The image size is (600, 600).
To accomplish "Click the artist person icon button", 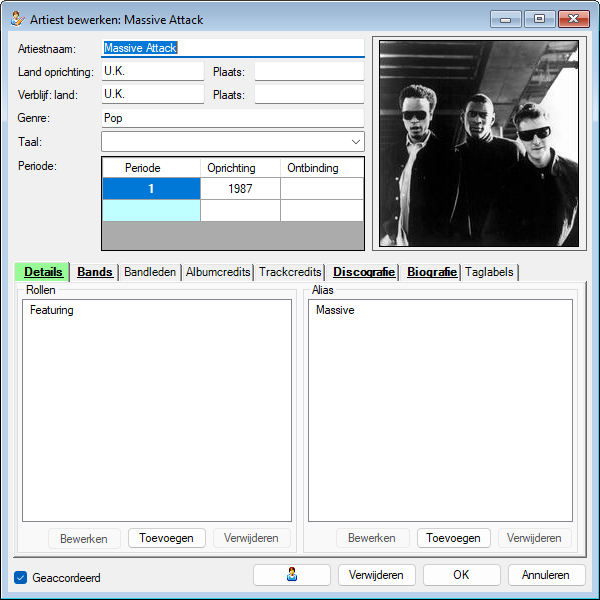I will click(292, 575).
